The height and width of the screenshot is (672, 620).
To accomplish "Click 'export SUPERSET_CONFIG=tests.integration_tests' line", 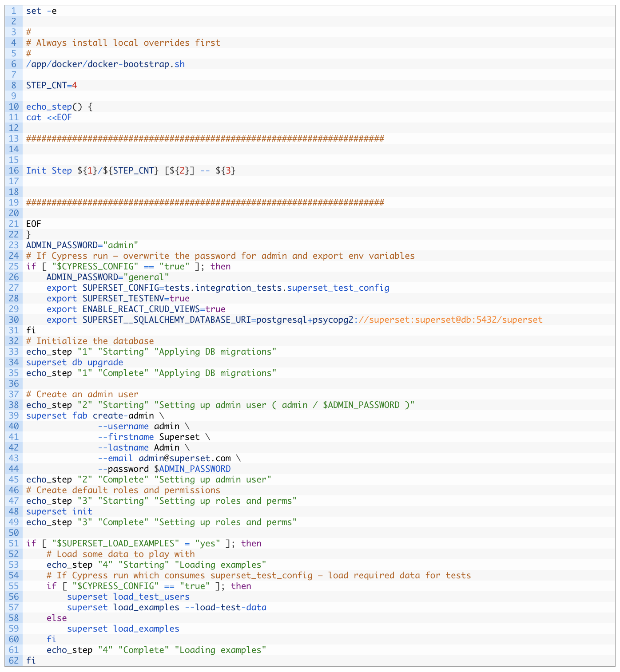I will [x=218, y=288].
